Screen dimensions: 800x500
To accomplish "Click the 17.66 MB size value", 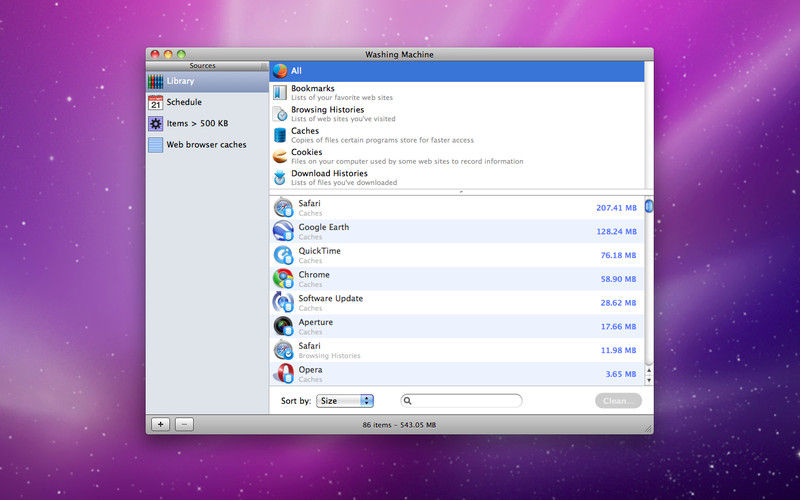I will [618, 327].
